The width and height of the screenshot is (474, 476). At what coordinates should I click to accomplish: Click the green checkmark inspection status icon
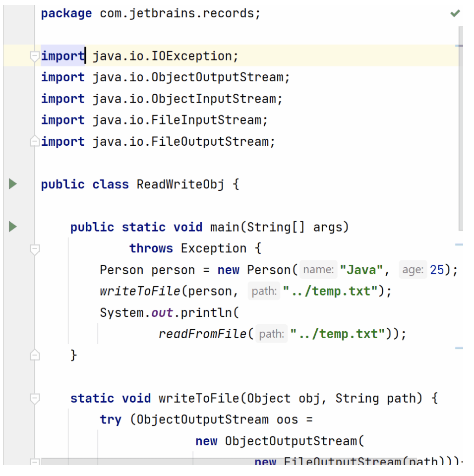pyautogui.click(x=455, y=13)
